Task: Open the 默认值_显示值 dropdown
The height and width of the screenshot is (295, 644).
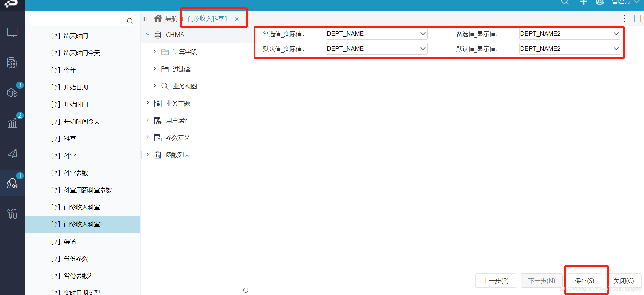Action: tap(570, 49)
